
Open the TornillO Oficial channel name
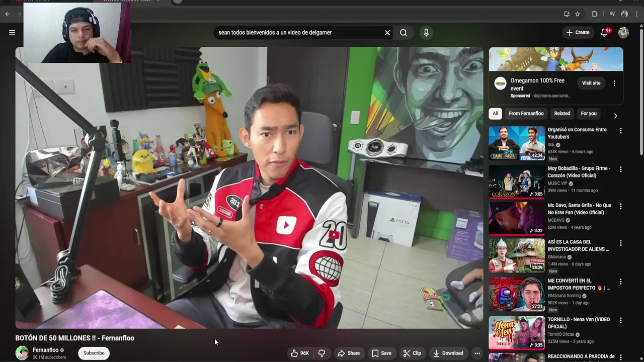click(561, 334)
